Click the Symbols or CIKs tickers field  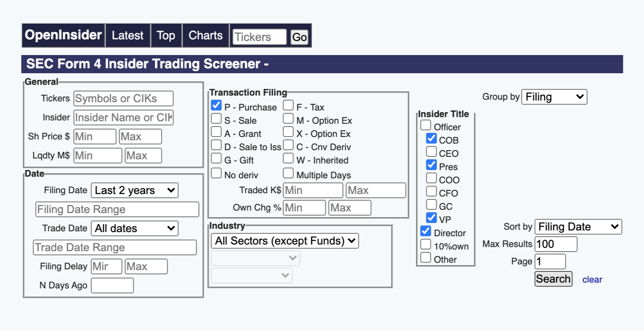tap(123, 98)
